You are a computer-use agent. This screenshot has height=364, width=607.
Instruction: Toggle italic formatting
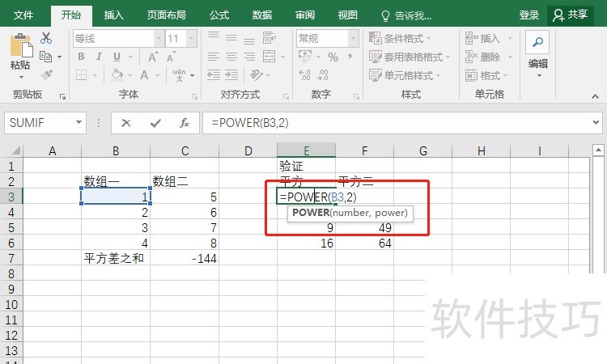coord(99,57)
